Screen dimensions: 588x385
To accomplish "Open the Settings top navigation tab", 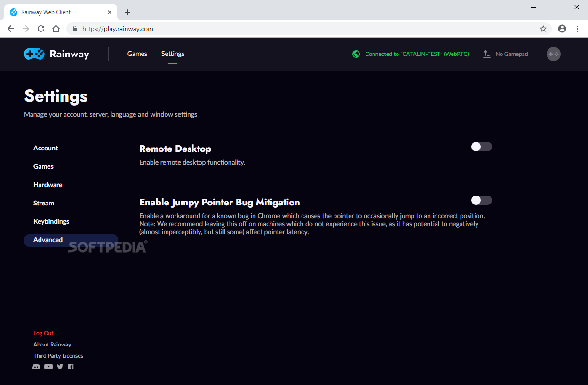I will [173, 54].
